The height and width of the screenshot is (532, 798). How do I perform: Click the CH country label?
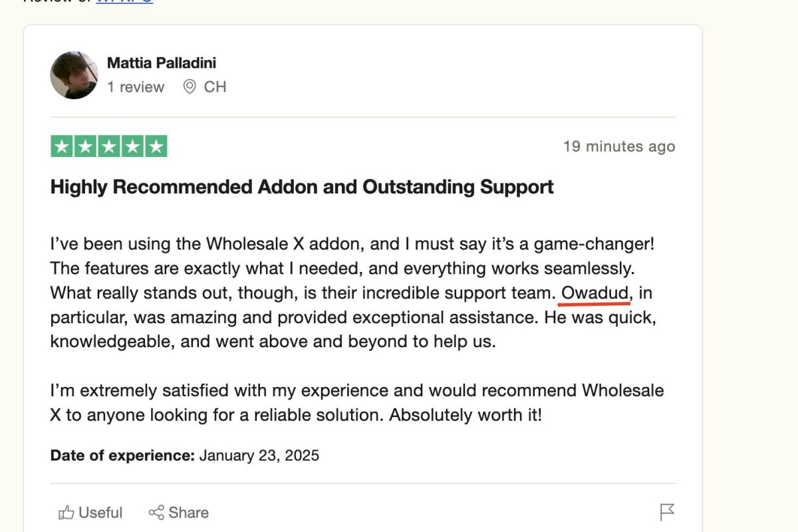(215, 86)
